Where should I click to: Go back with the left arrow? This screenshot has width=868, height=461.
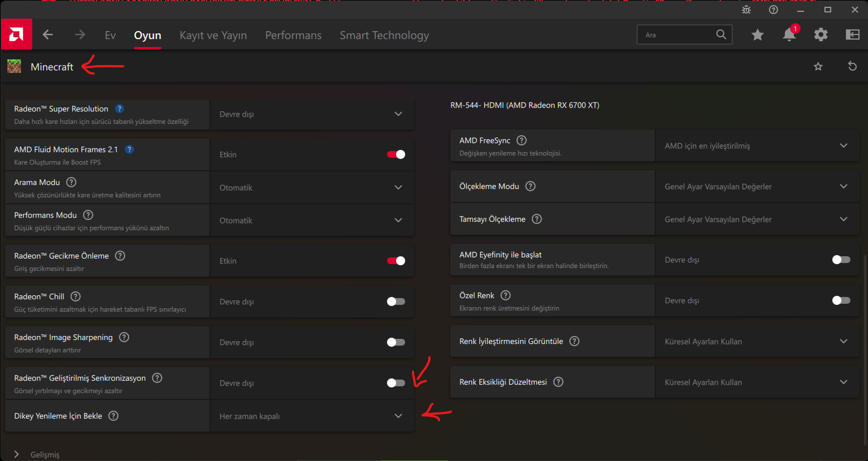[48, 35]
